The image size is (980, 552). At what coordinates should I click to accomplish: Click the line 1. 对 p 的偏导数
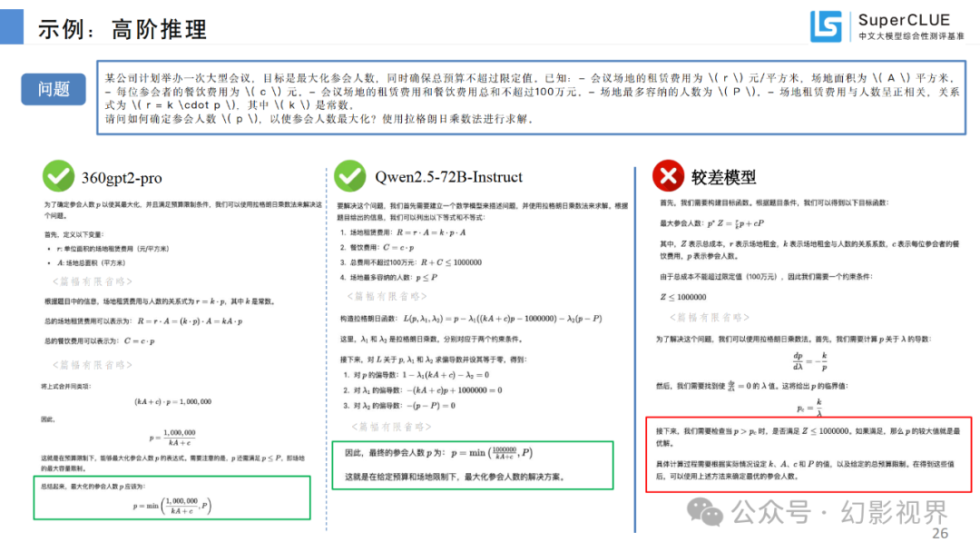pyautogui.click(x=416, y=375)
